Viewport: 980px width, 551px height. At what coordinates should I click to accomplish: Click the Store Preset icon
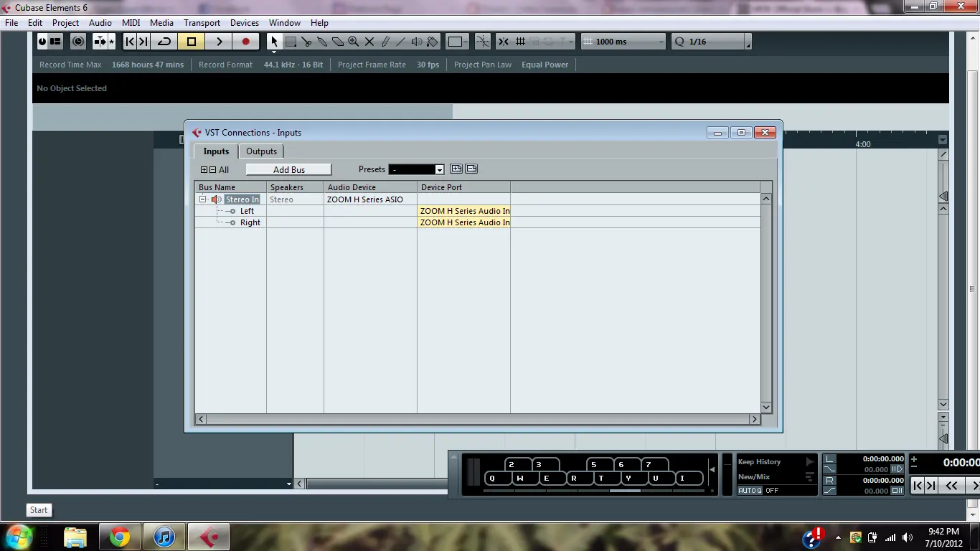pyautogui.click(x=456, y=169)
